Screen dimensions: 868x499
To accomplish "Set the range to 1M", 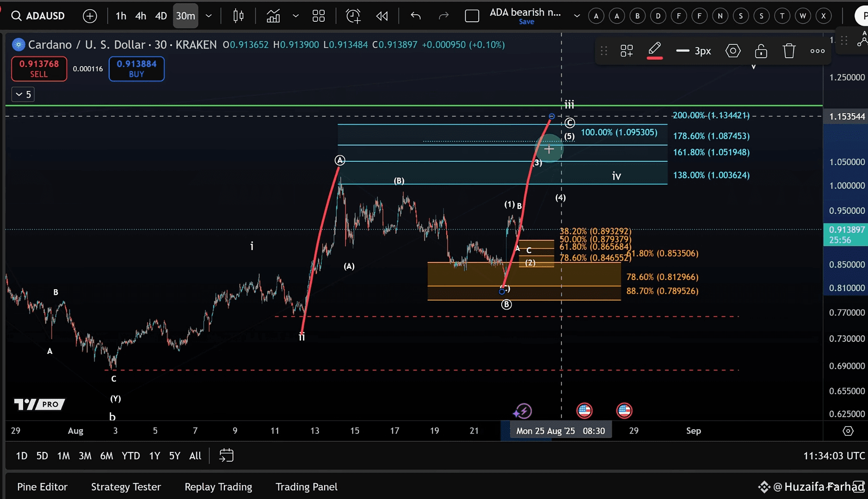I will pos(63,456).
